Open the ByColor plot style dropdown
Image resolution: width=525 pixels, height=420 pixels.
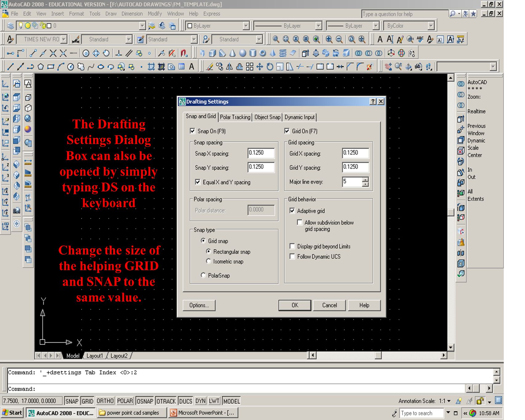[x=431, y=26]
